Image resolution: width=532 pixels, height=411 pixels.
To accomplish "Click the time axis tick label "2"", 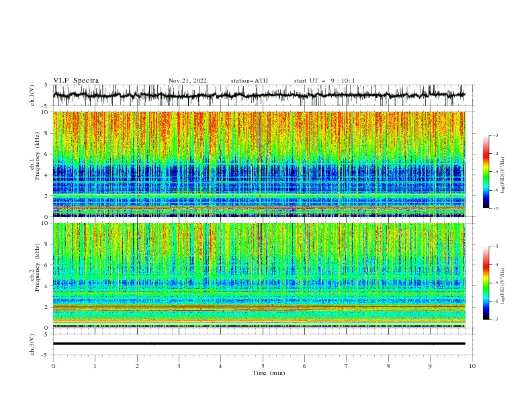I will tap(137, 366).
